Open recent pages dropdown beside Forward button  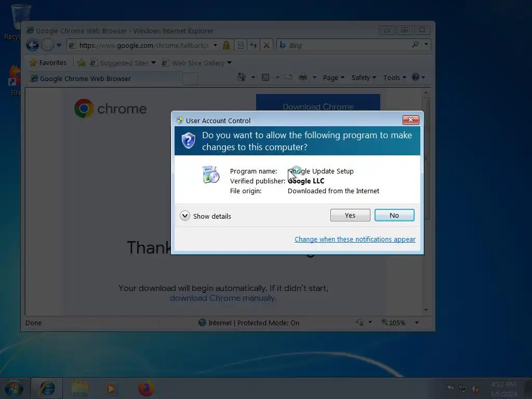point(59,45)
